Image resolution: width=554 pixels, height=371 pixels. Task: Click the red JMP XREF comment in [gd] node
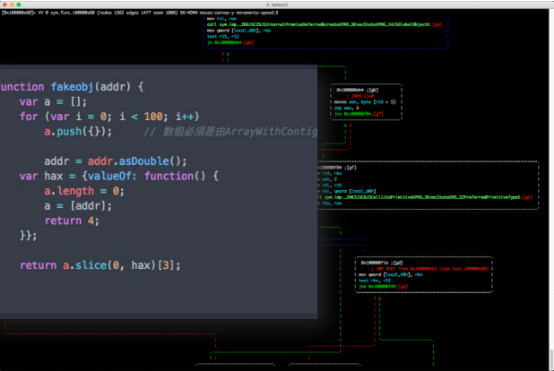coord(430,269)
